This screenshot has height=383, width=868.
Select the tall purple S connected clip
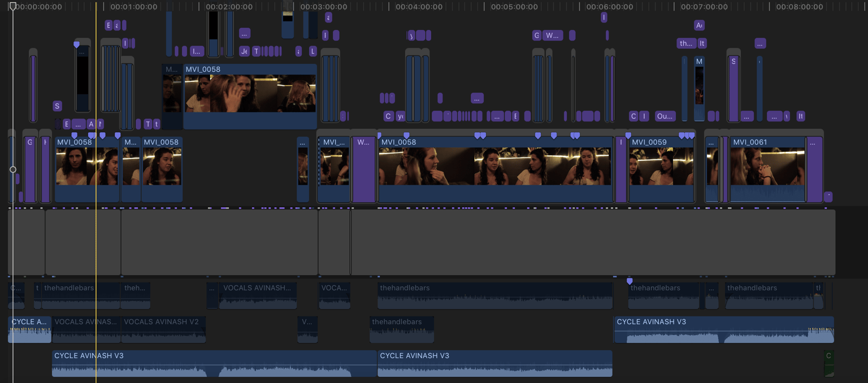click(x=734, y=89)
